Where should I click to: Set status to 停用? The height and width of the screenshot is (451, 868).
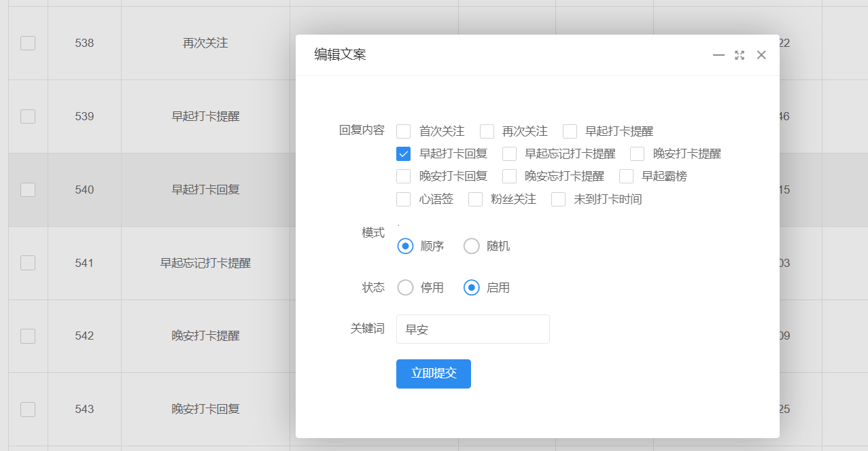(x=405, y=287)
